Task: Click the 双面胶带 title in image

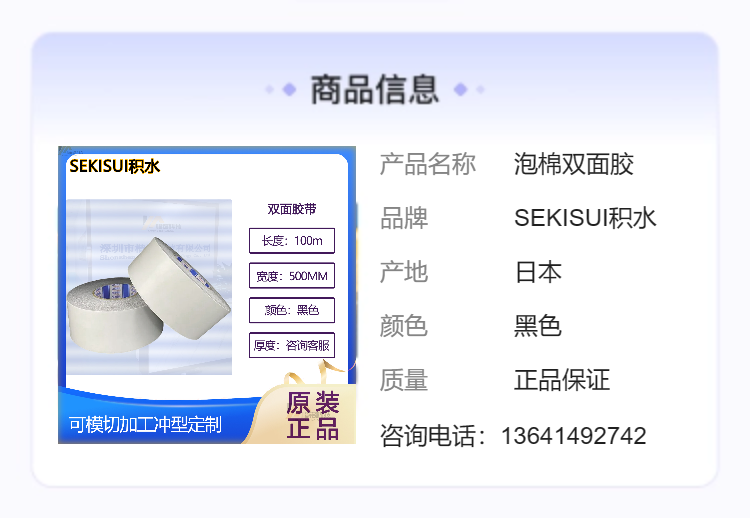Action: 292,209
